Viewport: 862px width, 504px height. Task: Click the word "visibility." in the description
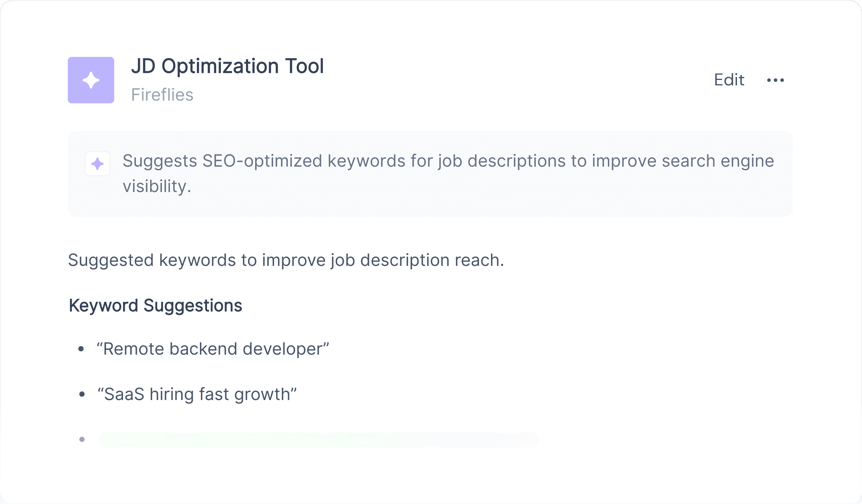pos(157,187)
